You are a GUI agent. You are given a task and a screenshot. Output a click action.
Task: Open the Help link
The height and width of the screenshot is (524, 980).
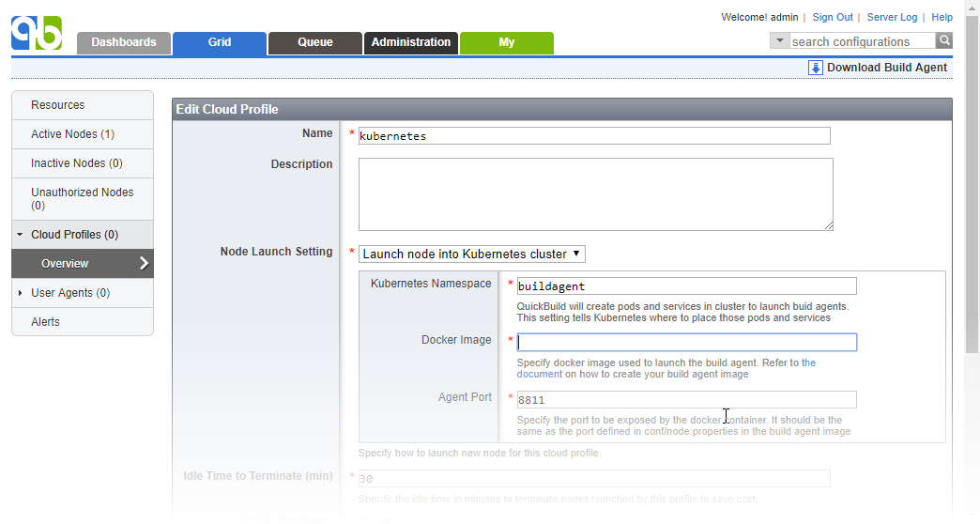(x=942, y=17)
